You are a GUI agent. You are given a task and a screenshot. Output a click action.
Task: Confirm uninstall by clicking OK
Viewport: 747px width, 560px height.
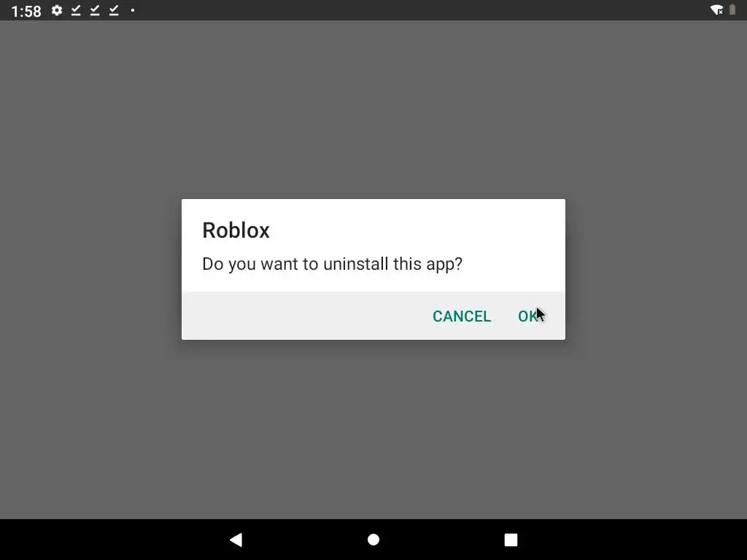pyautogui.click(x=528, y=316)
